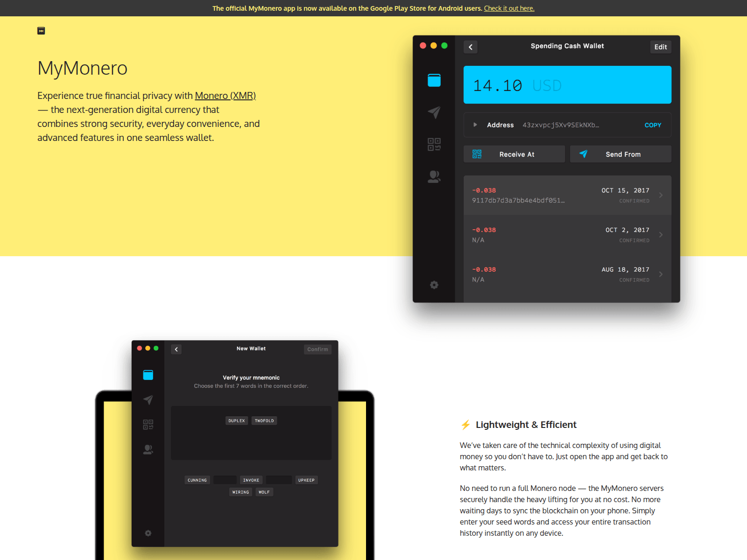Open the send paper-plane icon in Spending Cash Wallet sidebar

coord(434,112)
